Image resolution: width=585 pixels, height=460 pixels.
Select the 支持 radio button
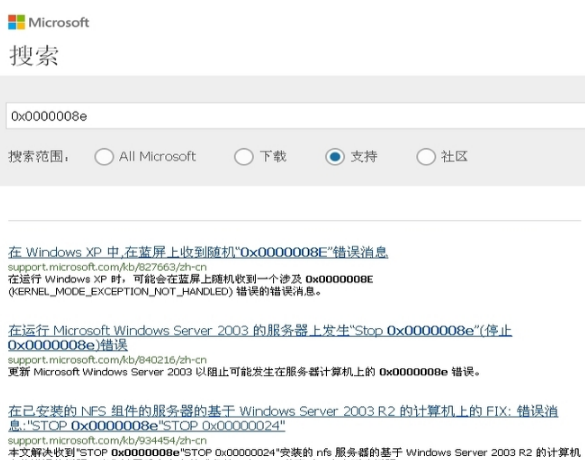pos(335,156)
